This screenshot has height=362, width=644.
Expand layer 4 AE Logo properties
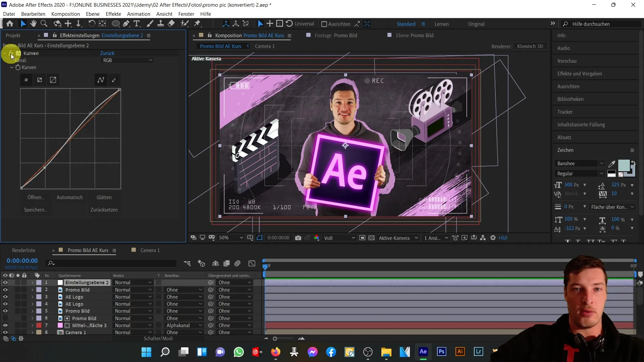click(32, 304)
